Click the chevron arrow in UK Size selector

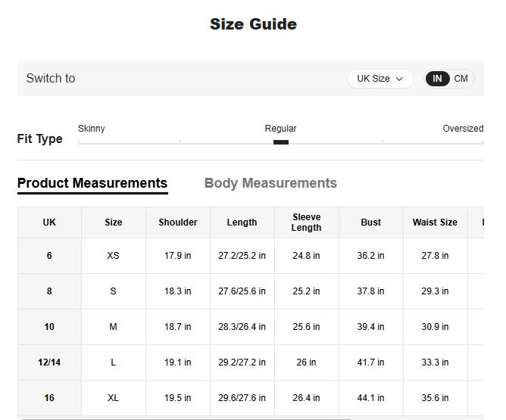pos(399,79)
